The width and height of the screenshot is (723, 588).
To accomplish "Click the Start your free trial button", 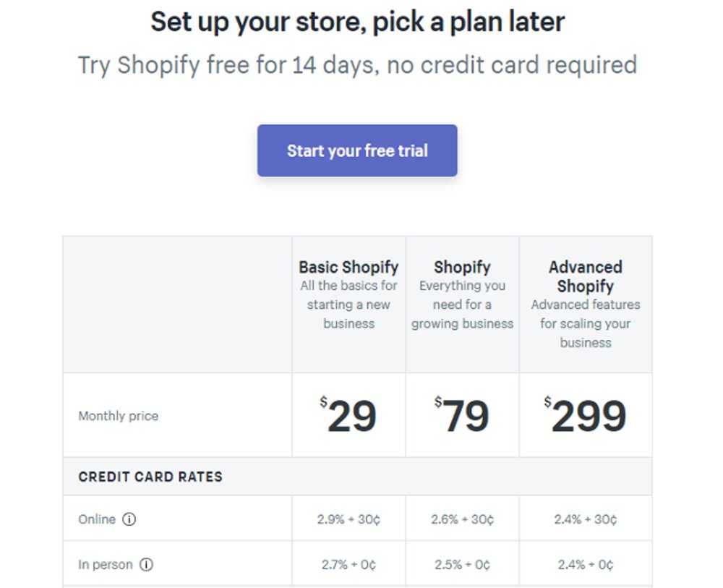I will (357, 150).
